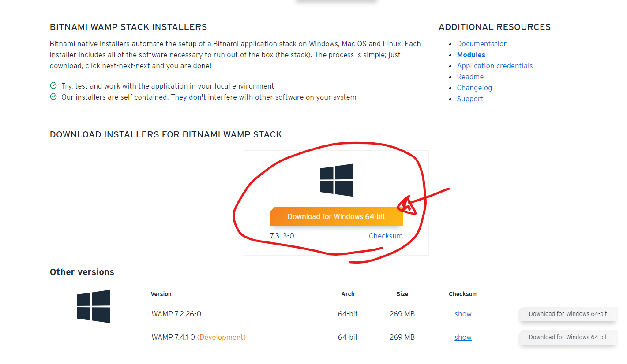Image resolution: width=627 pixels, height=364 pixels.
Task: Click the Windows logo beside Other versions
Action: coord(94,306)
